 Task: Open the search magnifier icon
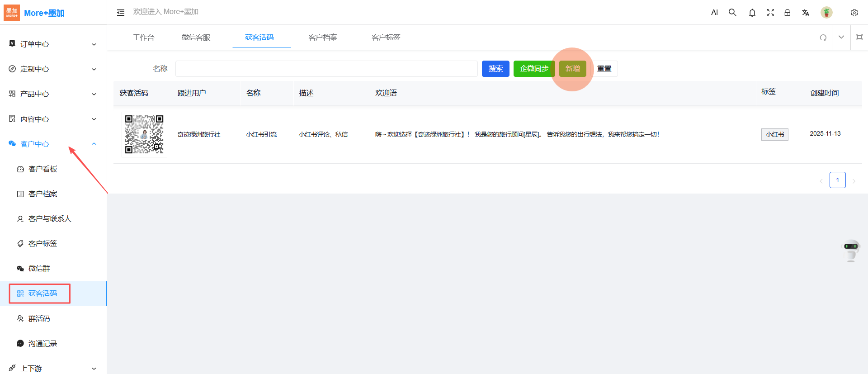(x=732, y=13)
